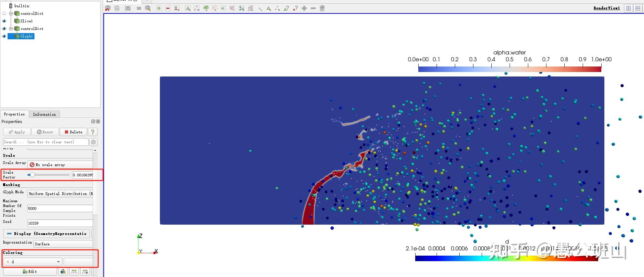
Task: Open the Representation dropdown showing Surface
Action: pyautogui.click(x=63, y=244)
